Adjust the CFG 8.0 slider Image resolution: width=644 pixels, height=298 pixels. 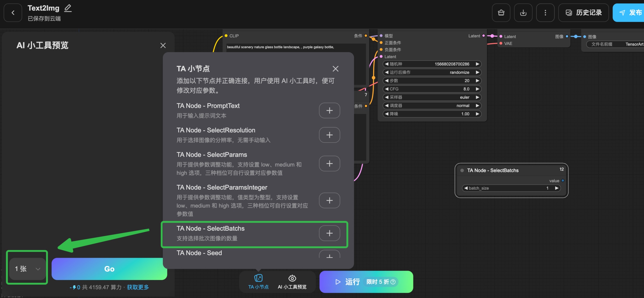pos(432,89)
